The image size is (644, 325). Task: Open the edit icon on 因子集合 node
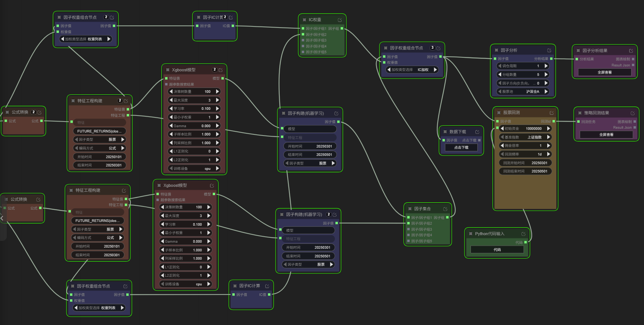[445, 209]
